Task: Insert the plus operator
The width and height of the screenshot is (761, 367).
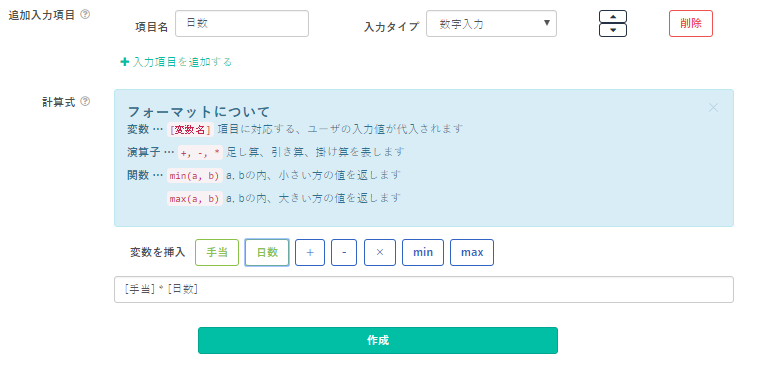Action: click(310, 252)
